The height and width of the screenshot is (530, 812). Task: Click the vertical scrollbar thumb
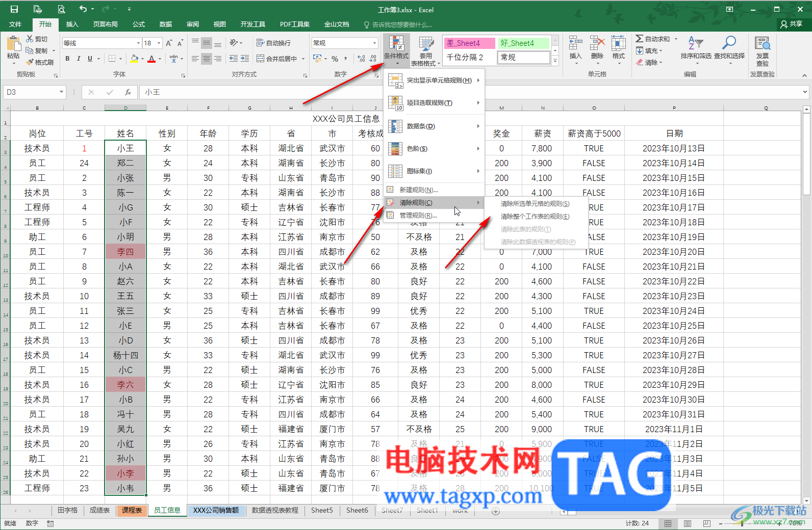click(806, 154)
